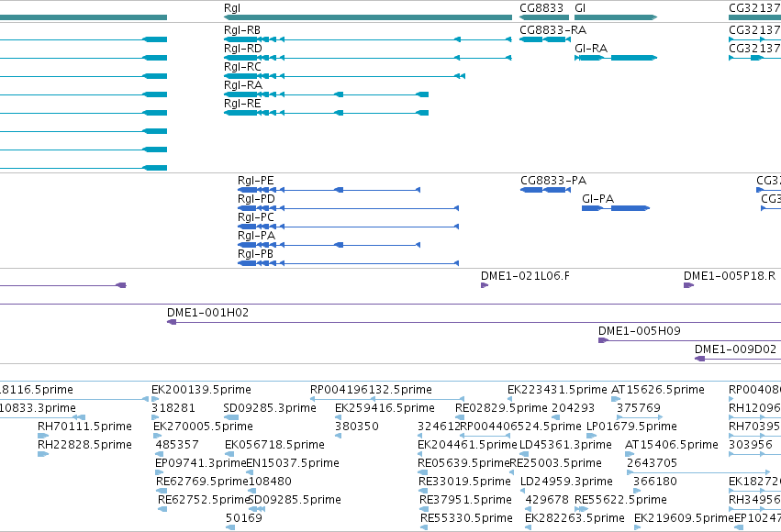This screenshot has height=532, width=781.
Task: Click the Gl-RA transcript label
Action: pyautogui.click(x=591, y=49)
